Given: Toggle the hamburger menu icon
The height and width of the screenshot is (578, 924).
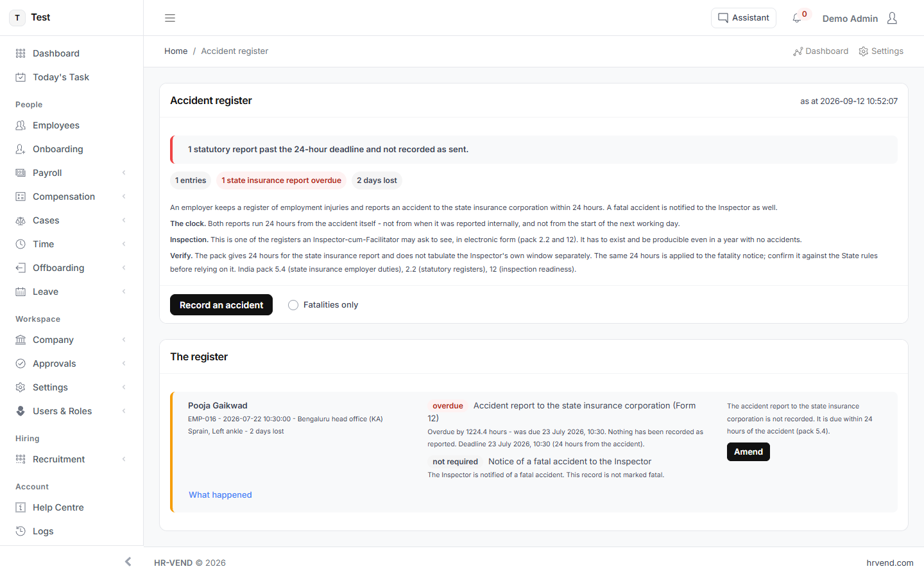Looking at the screenshot, I should [x=170, y=18].
